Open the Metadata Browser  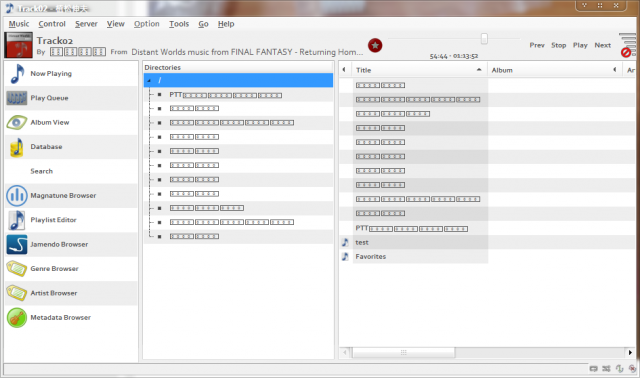pyautogui.click(x=71, y=318)
